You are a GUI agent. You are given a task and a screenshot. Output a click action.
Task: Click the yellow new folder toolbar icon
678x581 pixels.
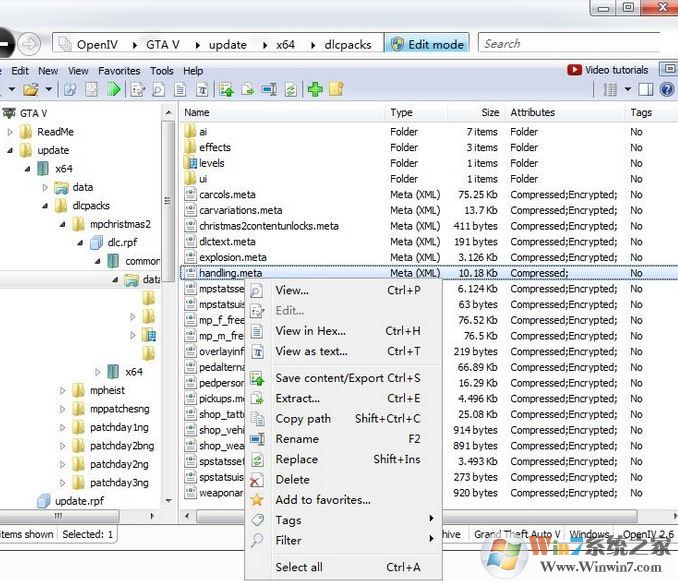337,90
